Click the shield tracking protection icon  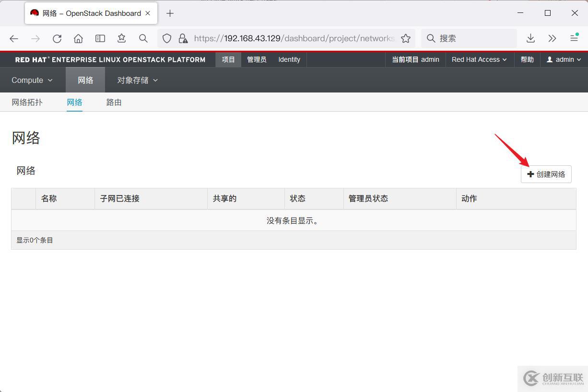coord(167,38)
